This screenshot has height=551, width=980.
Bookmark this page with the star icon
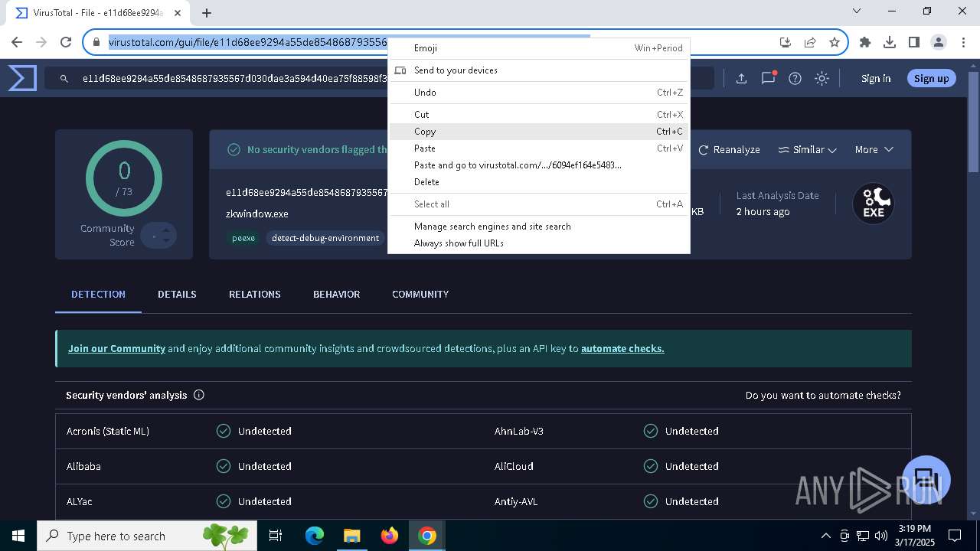[x=835, y=42]
